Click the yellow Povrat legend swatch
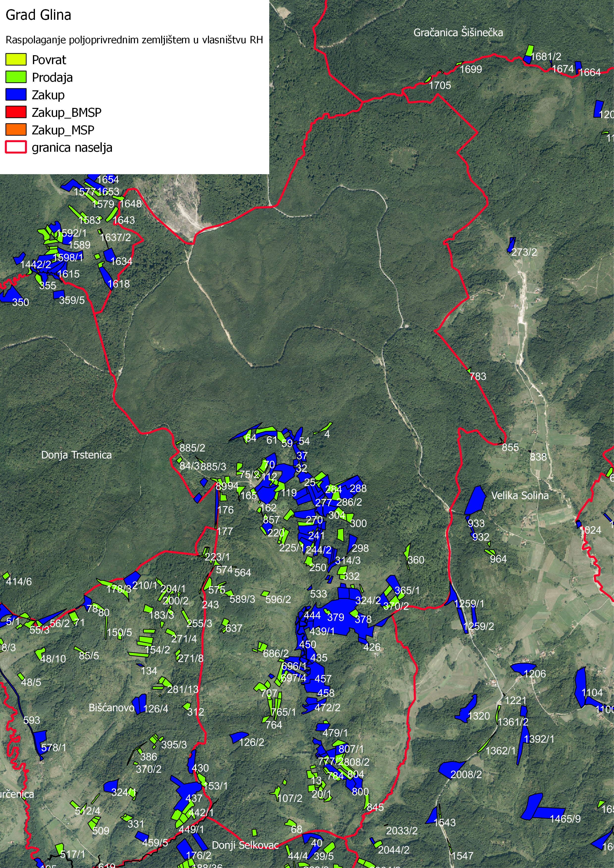The width and height of the screenshot is (614, 868). 16,59
